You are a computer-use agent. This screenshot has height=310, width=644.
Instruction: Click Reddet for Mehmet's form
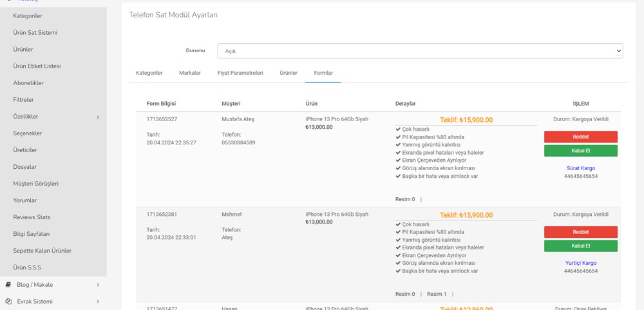(x=581, y=232)
